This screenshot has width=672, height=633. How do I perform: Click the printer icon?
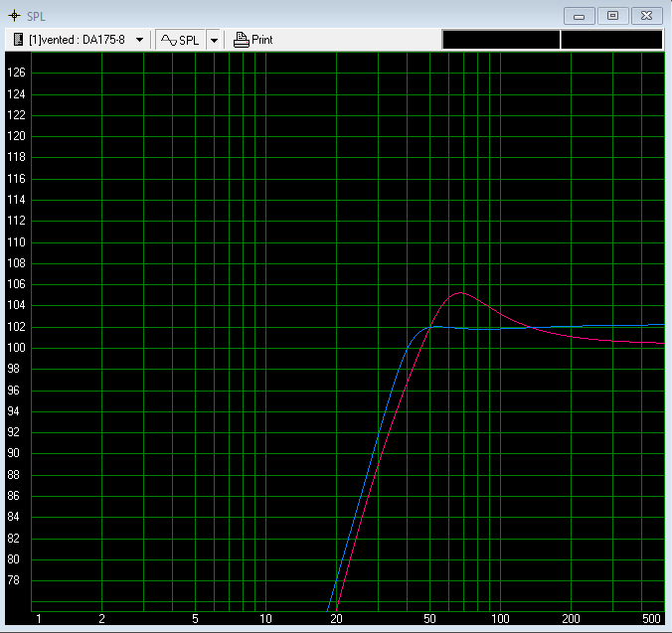point(241,40)
